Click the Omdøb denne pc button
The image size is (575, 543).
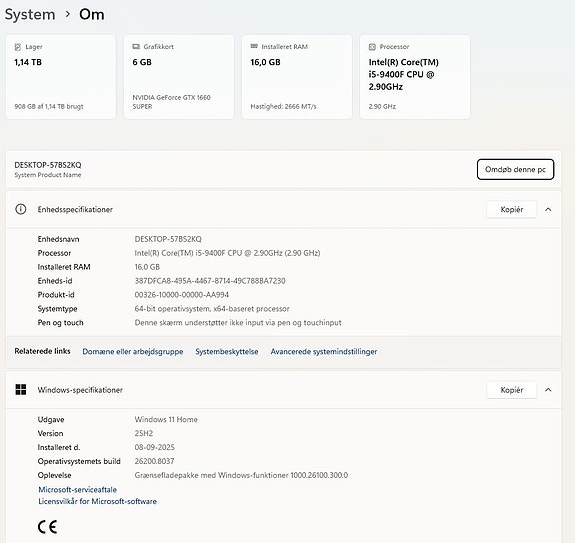515,169
